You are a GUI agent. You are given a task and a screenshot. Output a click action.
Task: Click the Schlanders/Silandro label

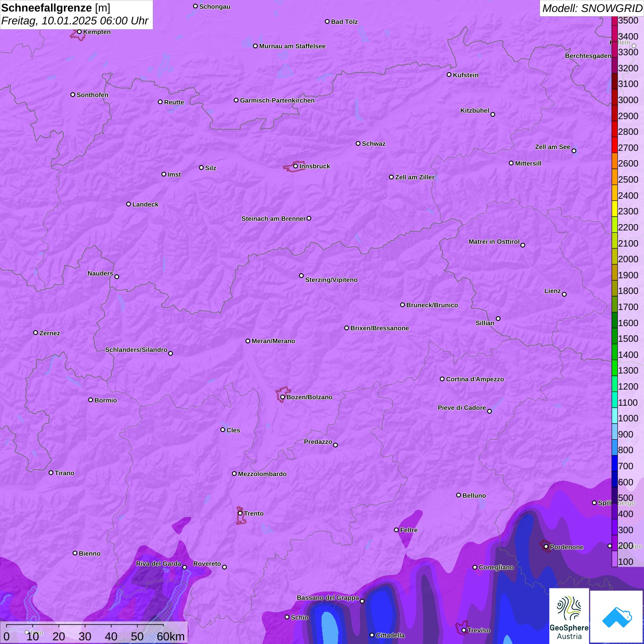point(136,350)
